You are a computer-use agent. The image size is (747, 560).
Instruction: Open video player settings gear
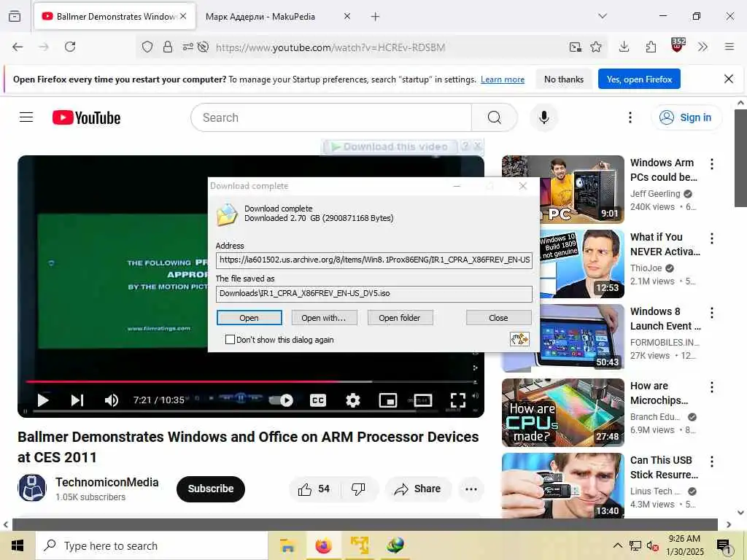click(352, 400)
